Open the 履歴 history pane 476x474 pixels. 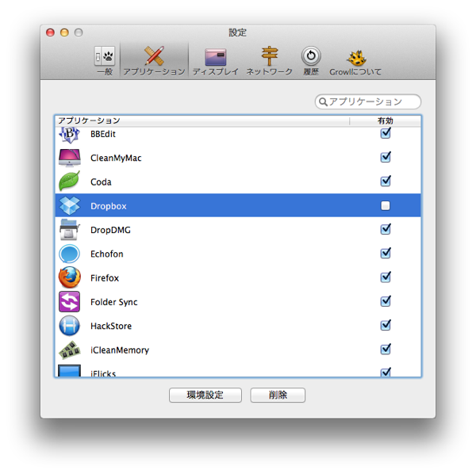(x=311, y=60)
